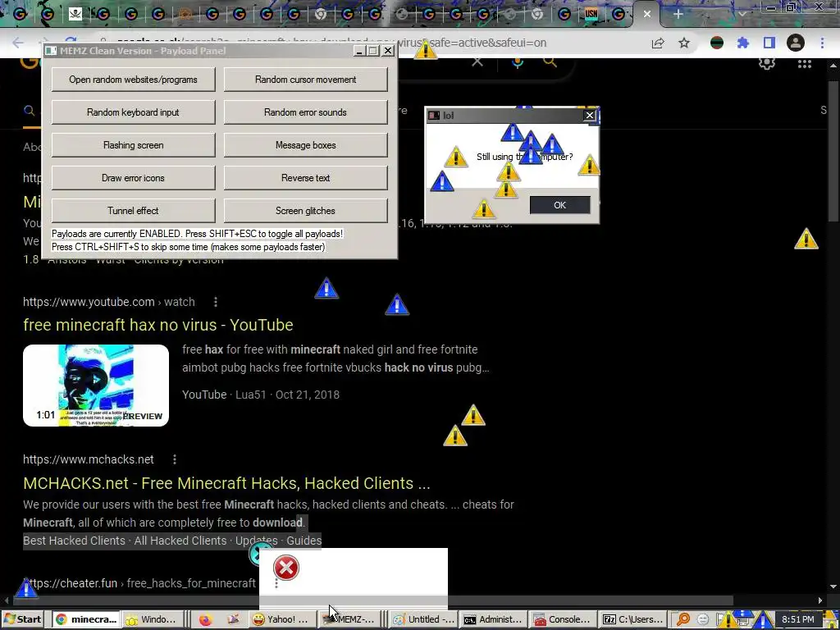The image size is (840, 630).
Task: Switch to the USN tab
Action: coord(591,14)
